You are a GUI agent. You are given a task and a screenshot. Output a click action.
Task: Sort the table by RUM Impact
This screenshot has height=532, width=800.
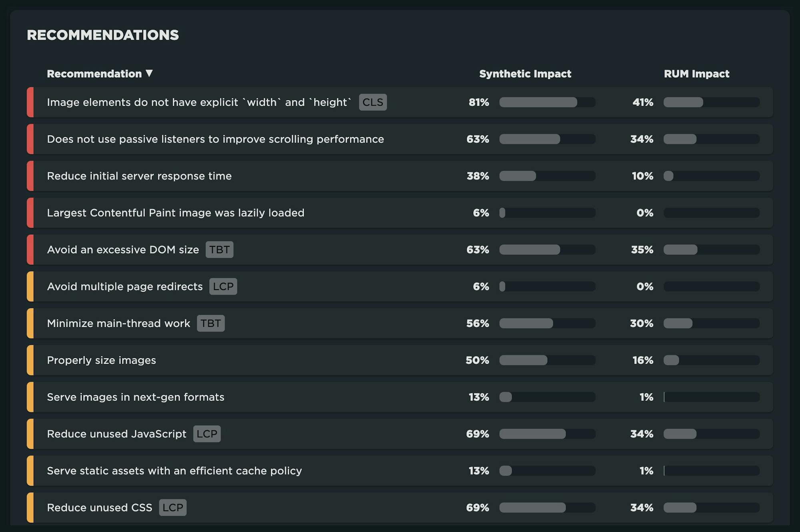click(x=696, y=74)
